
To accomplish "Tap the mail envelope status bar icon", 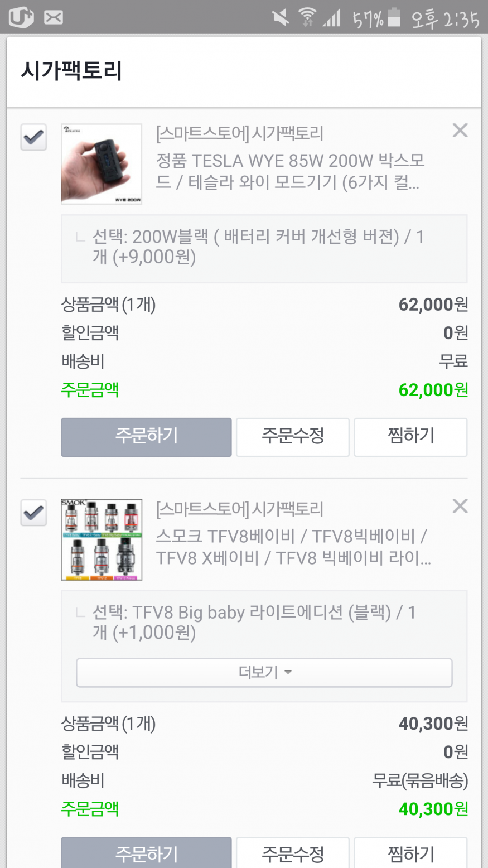I will (54, 18).
